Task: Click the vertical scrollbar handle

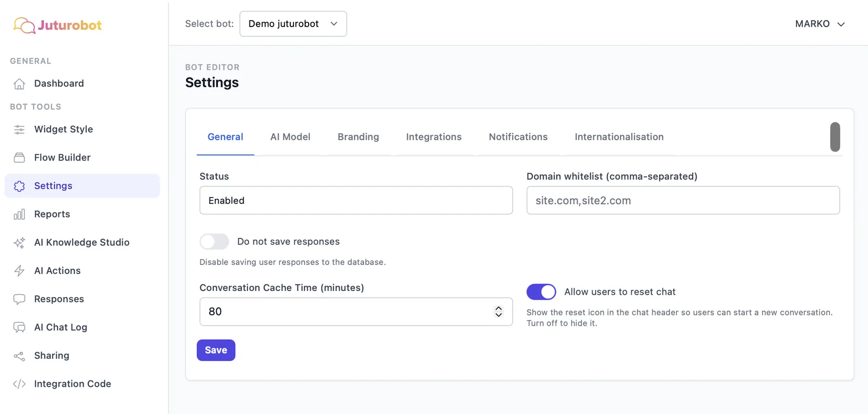Action: coord(835,137)
